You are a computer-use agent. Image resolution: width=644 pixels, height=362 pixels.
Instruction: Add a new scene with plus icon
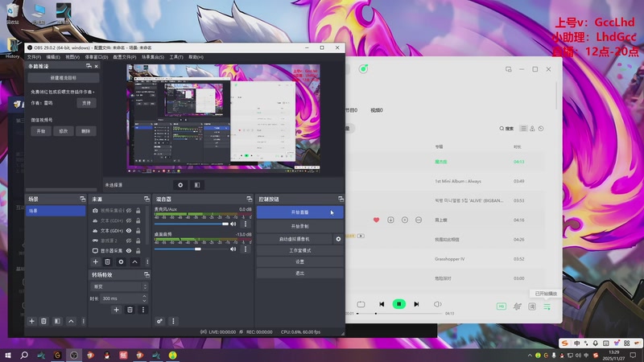(31, 321)
